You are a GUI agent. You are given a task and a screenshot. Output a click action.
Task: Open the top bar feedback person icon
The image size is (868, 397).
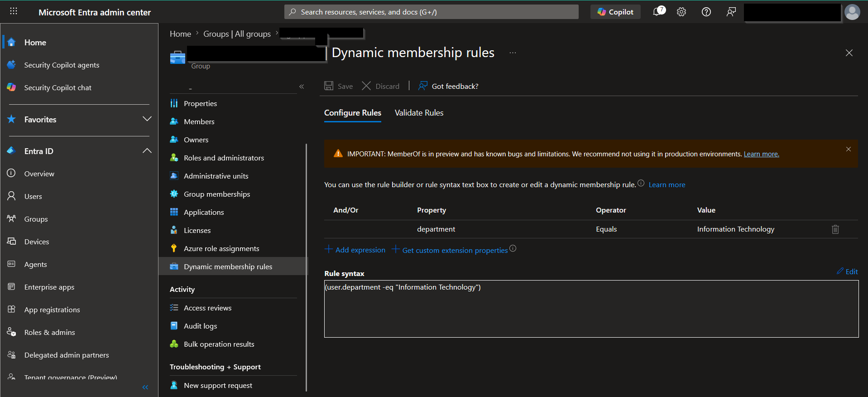731,12
